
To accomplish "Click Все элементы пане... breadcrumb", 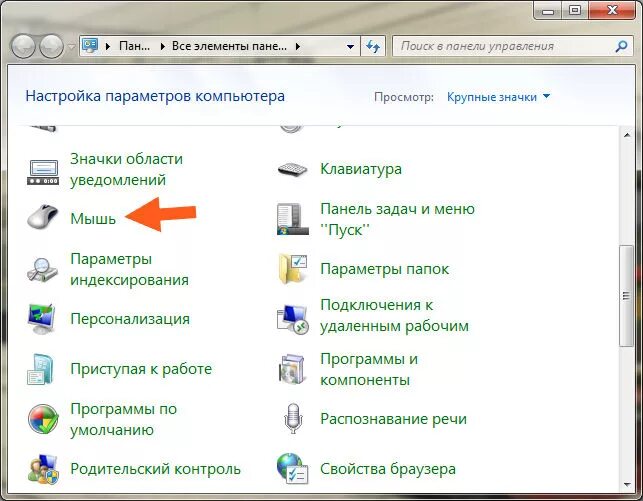I will [x=229, y=46].
